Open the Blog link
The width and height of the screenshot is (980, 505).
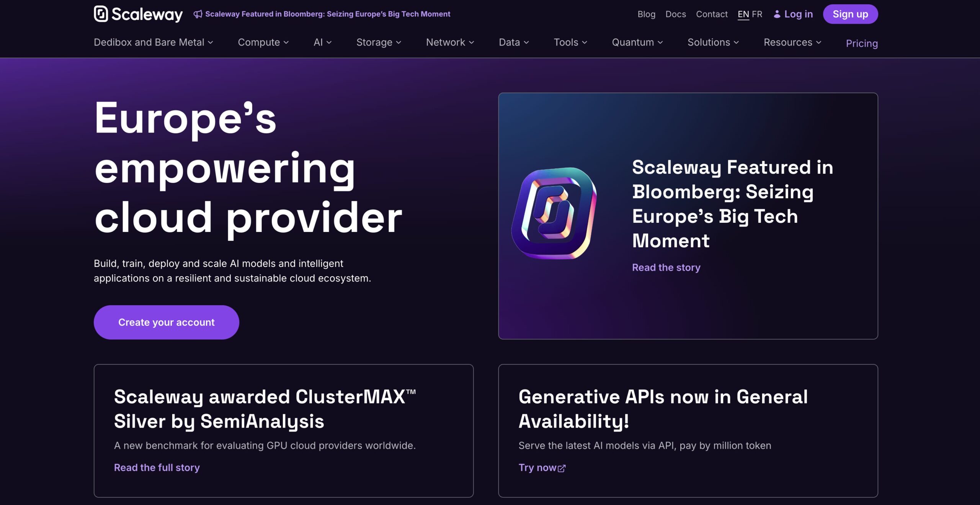(646, 14)
